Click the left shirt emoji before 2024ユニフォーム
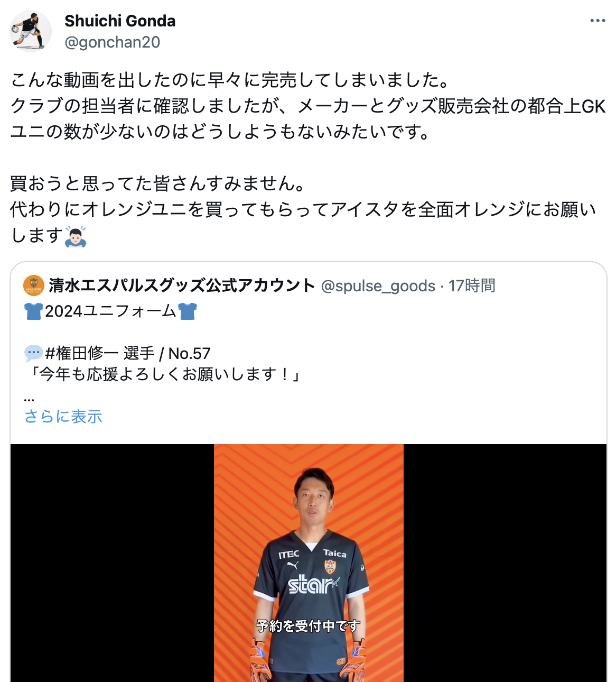This screenshot has width=616, height=682. click(34, 311)
